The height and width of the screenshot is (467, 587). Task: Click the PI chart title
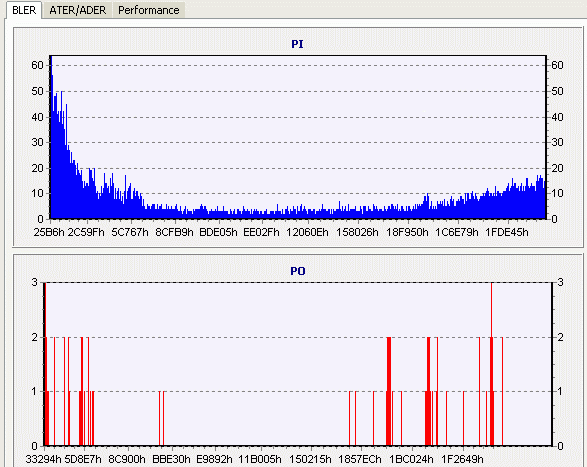click(297, 44)
